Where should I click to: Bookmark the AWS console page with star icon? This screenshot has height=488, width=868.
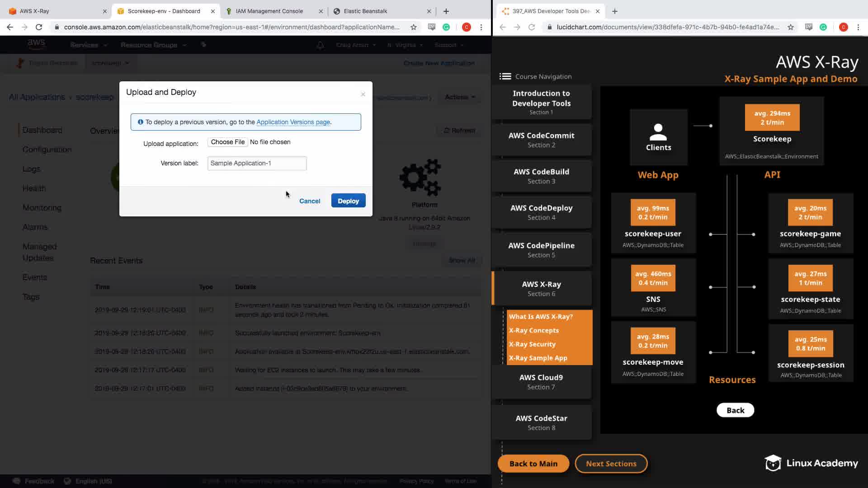[x=413, y=27]
